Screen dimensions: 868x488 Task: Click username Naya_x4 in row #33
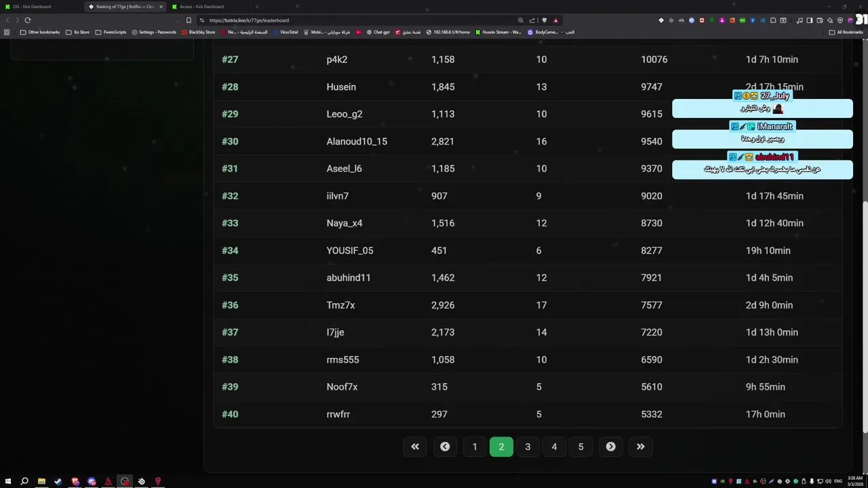tap(344, 223)
